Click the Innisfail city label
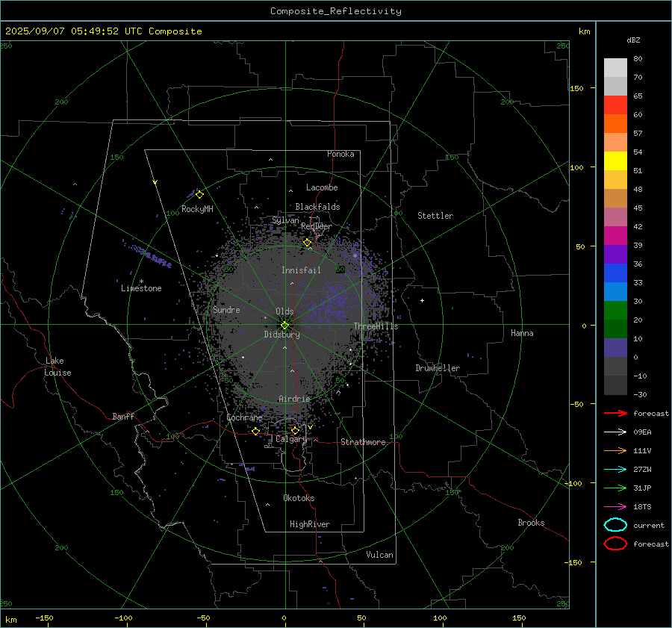672x628 pixels. [x=301, y=270]
